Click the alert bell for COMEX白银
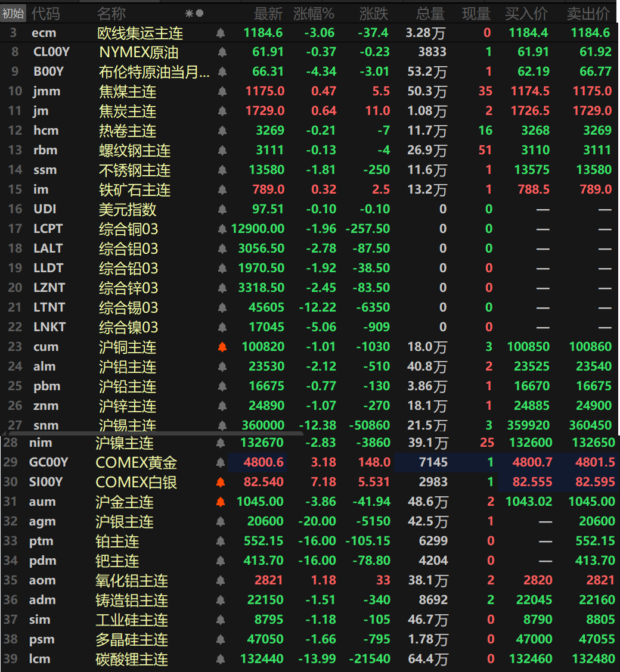620x672 pixels. [x=221, y=482]
